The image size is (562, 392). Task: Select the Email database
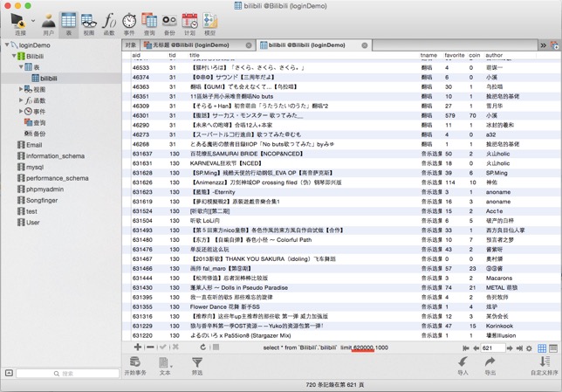point(30,145)
